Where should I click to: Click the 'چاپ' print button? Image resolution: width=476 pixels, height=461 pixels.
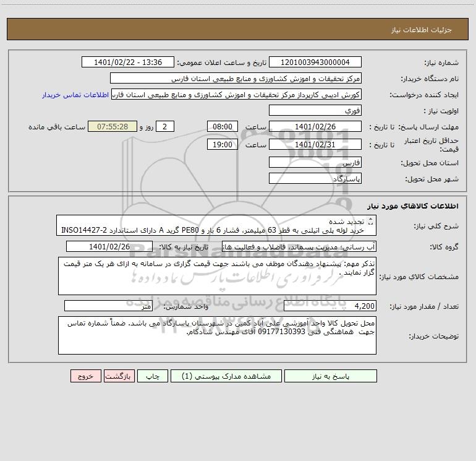[153, 376]
